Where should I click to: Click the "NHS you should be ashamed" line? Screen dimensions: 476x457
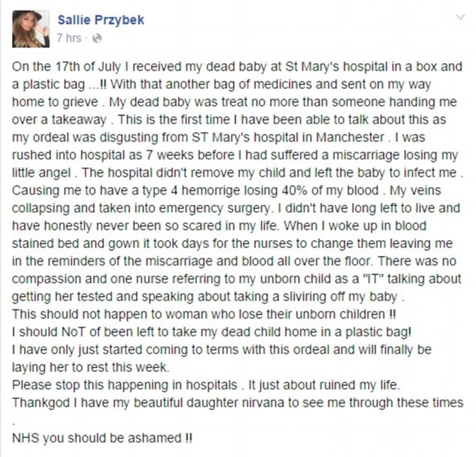pos(102,438)
